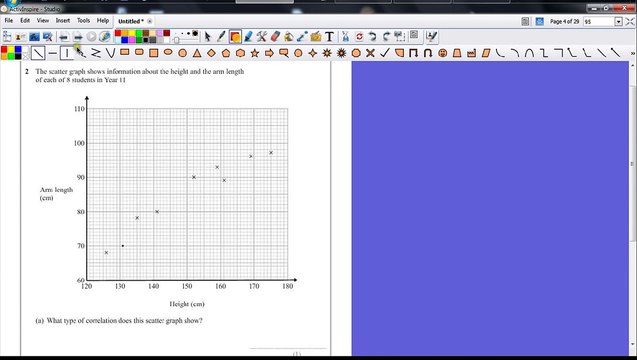The height and width of the screenshot is (360, 637).
Task: Select the arrow Select tool
Action: 208,37
